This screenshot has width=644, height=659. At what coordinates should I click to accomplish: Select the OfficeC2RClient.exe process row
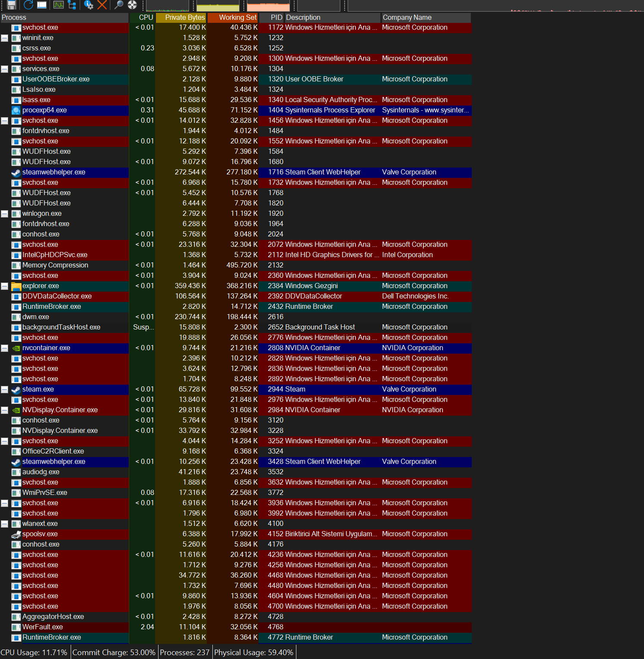point(236,451)
